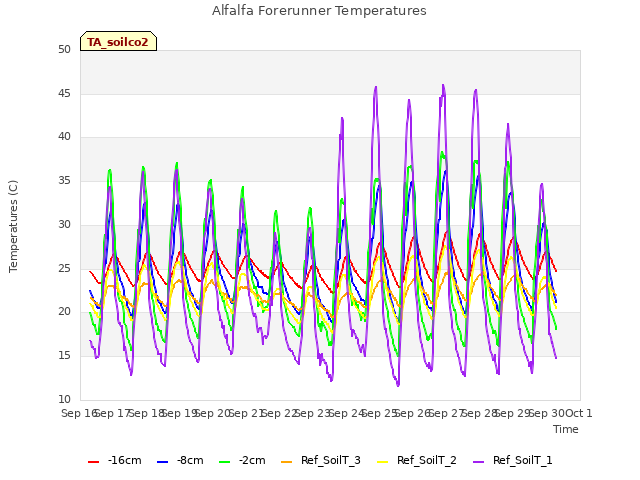Click the Temperatures (C) y-axis label
The width and height of the screenshot is (640, 480).
coord(13,226)
